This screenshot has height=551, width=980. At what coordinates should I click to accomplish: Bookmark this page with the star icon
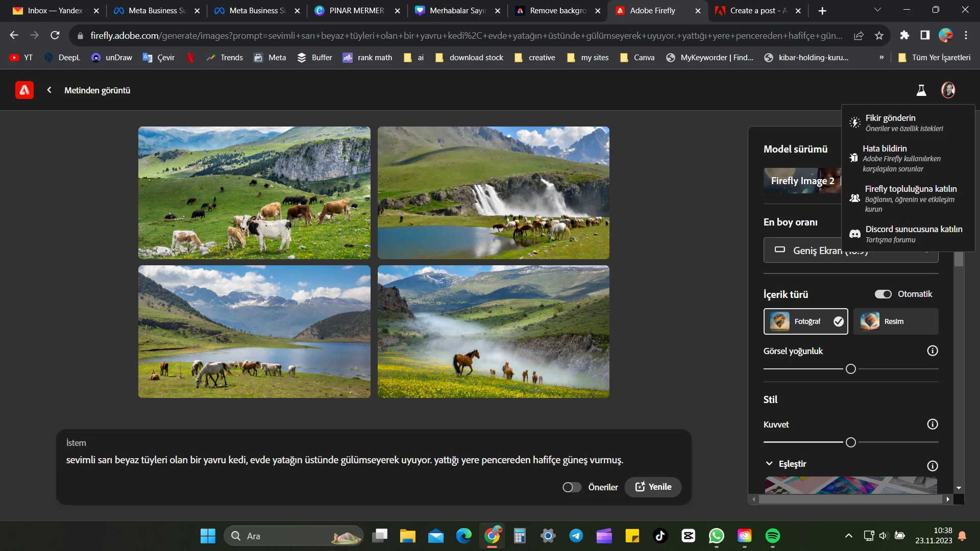tap(879, 35)
